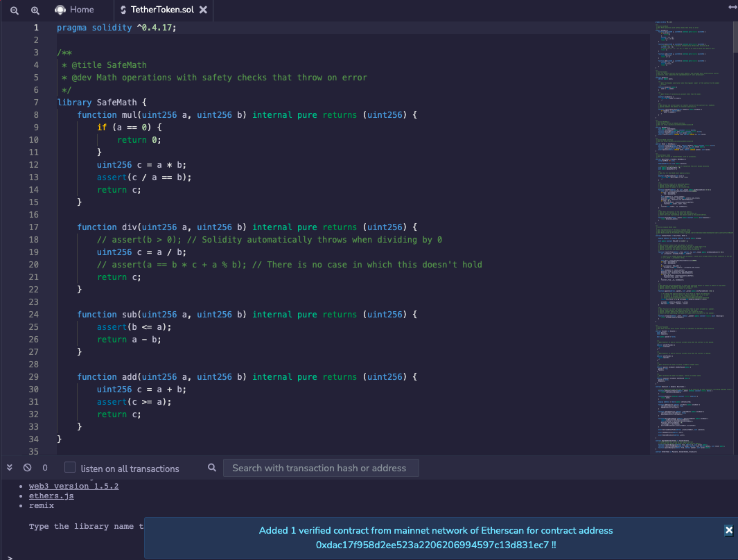738x560 pixels.
Task: Click the 'remix' entry in terminal list
Action: (x=42, y=506)
